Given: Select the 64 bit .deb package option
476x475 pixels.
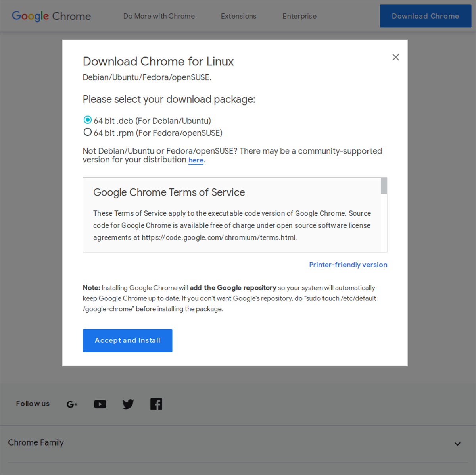Looking at the screenshot, I should (x=88, y=120).
